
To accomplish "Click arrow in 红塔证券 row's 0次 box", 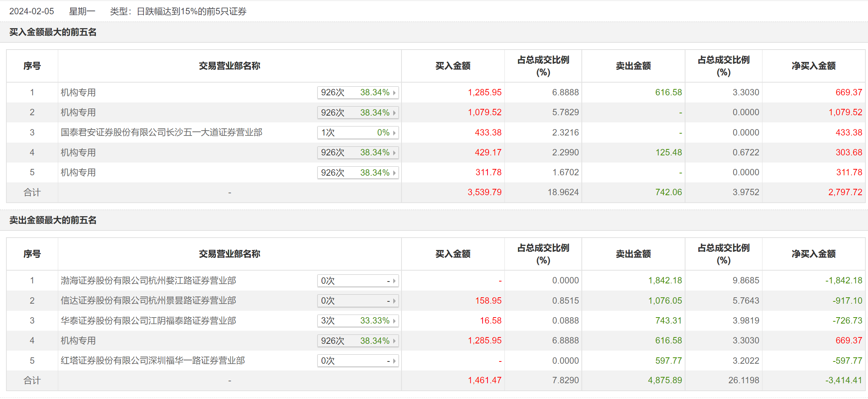I will pos(394,361).
